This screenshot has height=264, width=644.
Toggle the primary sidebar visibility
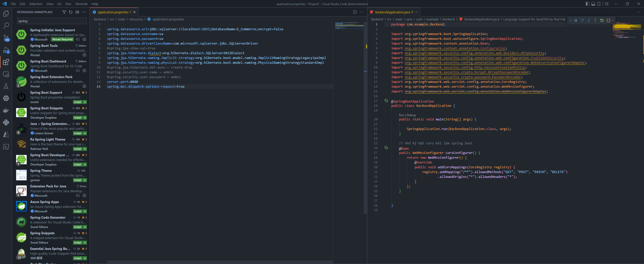(587, 4)
